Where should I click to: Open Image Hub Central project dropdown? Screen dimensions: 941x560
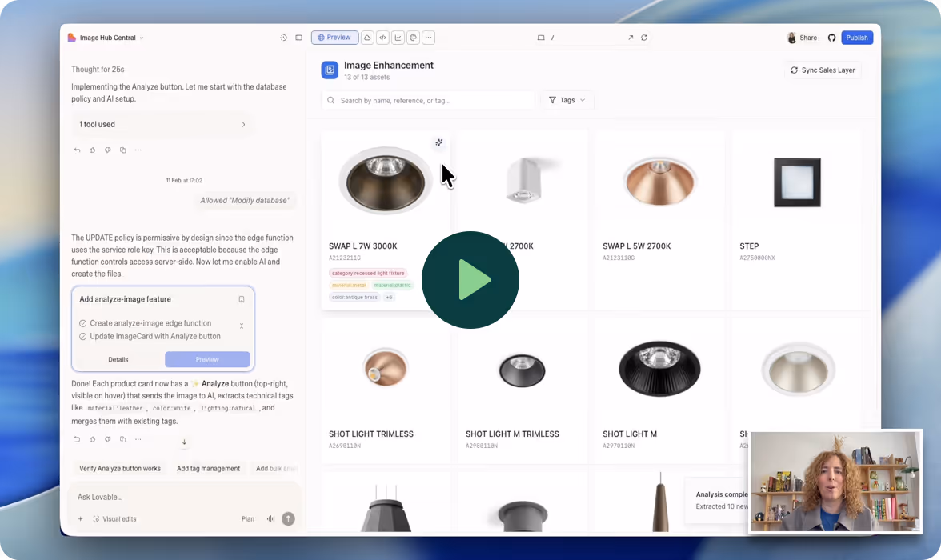click(108, 38)
